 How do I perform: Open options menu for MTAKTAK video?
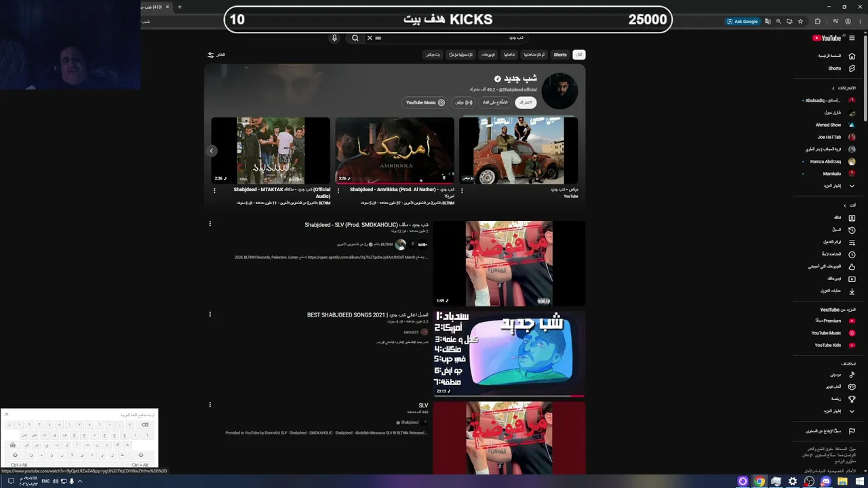214,191
